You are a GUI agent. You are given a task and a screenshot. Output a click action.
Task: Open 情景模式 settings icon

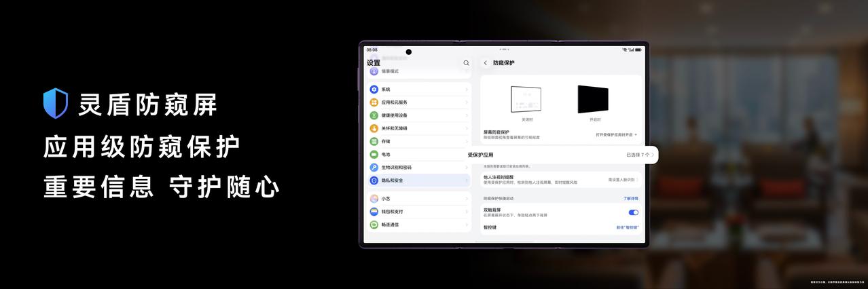[374, 71]
